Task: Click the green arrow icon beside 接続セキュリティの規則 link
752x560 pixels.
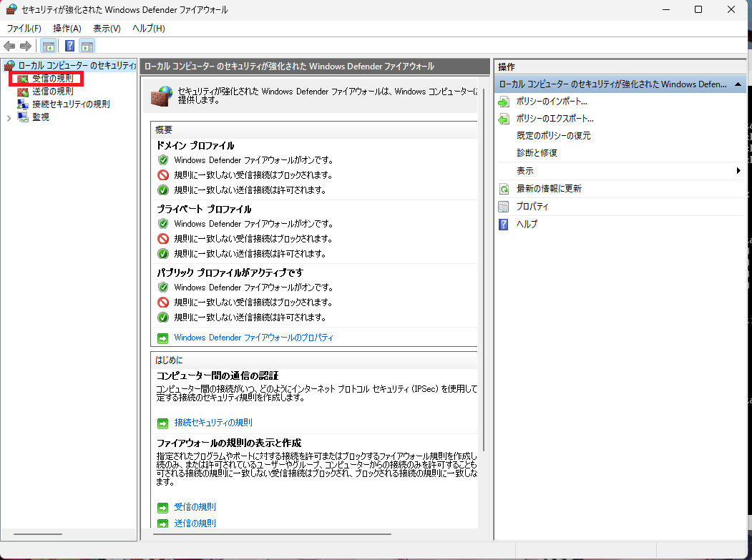Action: (x=163, y=423)
